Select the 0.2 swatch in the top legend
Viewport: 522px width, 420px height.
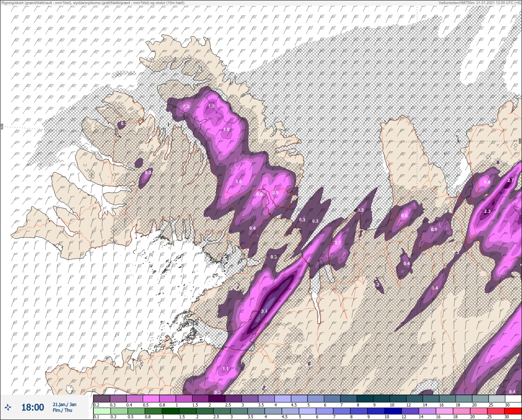point(102,398)
